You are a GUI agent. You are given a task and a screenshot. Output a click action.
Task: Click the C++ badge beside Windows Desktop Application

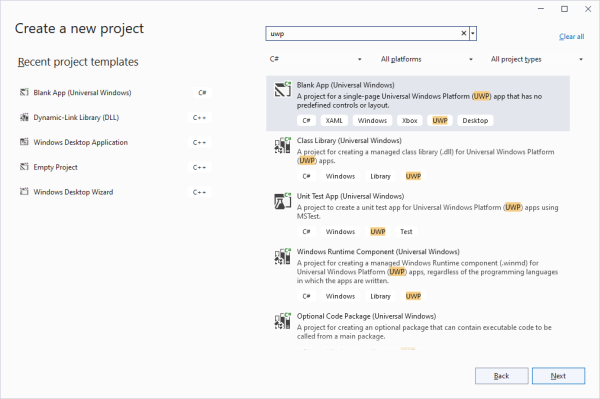pos(199,142)
